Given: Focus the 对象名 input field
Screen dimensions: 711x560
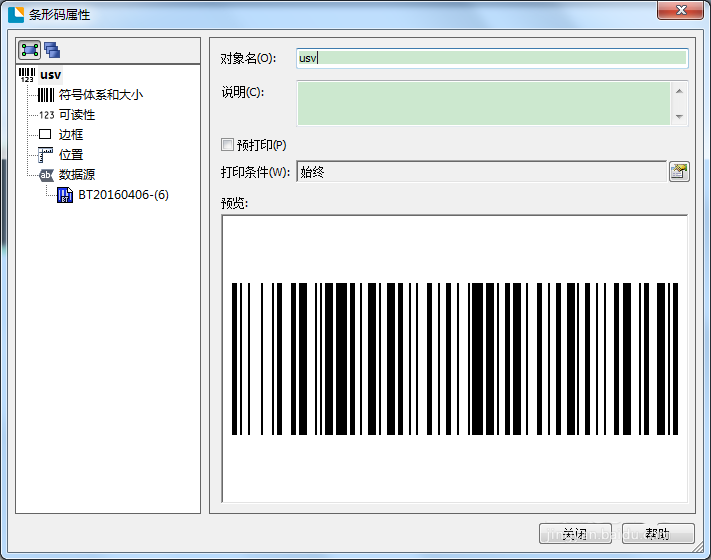Looking at the screenshot, I should pos(492,58).
